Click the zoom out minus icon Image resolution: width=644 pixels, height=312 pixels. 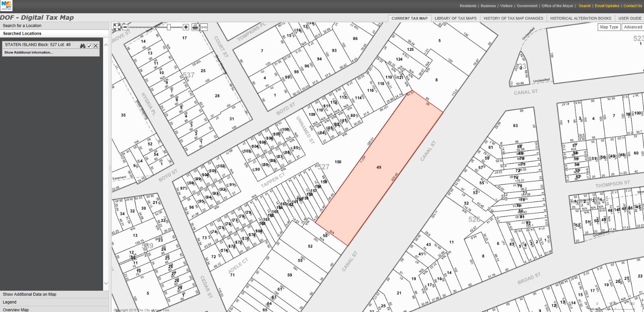pos(125,27)
